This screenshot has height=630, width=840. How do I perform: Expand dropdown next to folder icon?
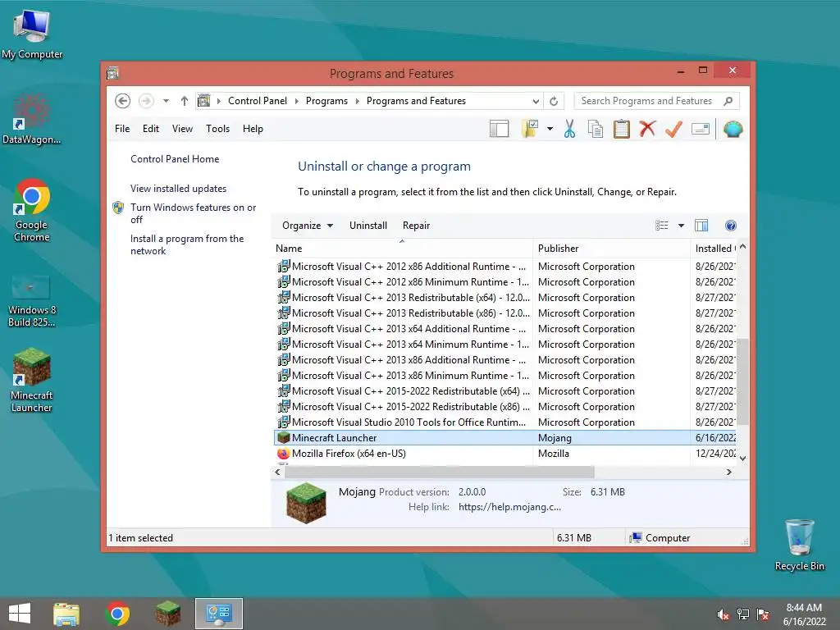pos(550,129)
